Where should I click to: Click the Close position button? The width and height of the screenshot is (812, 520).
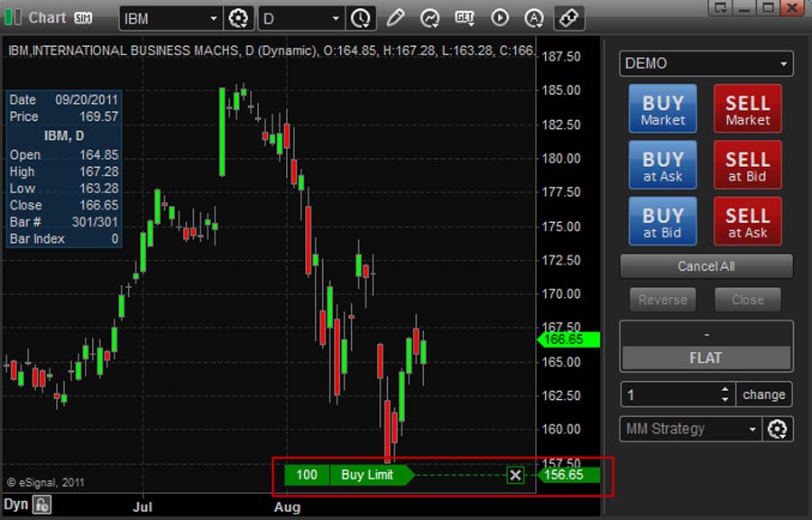(x=747, y=300)
